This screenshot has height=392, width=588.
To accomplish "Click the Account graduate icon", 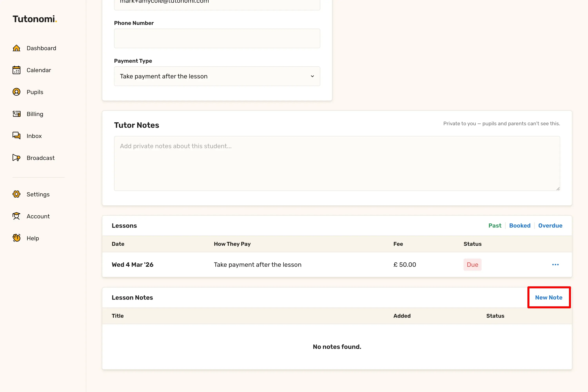I will click(16, 216).
